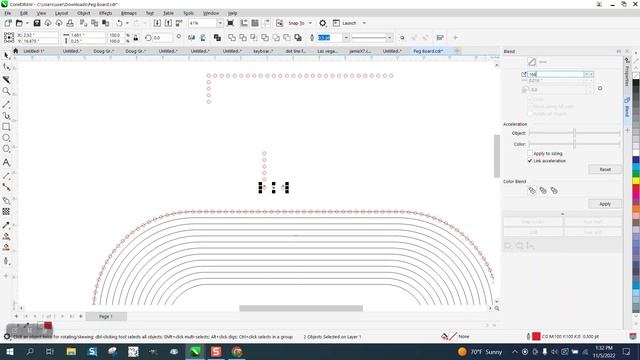The image size is (640, 360).
Task: Open the File menu
Action: 8,13
